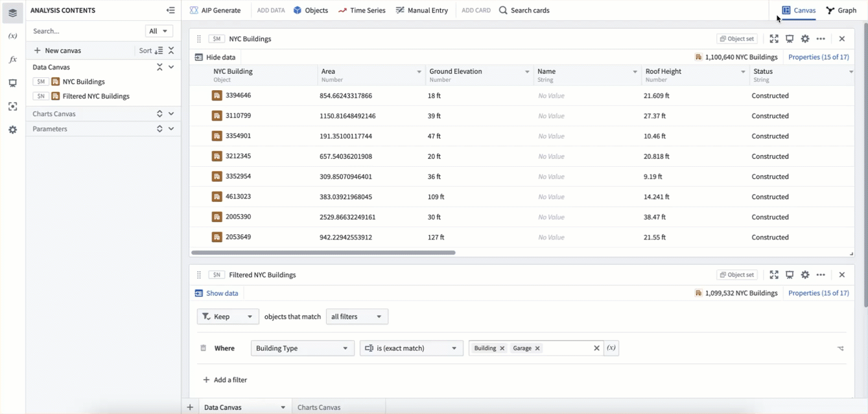Open more options on NYC Buildings card
Screen dimensions: 868x414
click(821, 39)
